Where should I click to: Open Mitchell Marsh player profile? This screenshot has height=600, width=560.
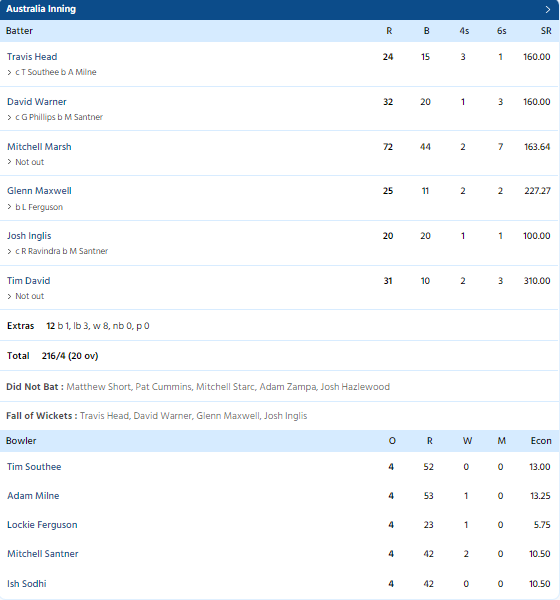pos(39,147)
